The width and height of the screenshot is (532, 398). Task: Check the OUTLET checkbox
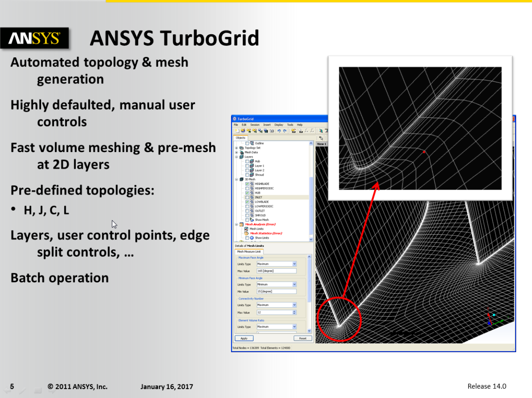247,211
